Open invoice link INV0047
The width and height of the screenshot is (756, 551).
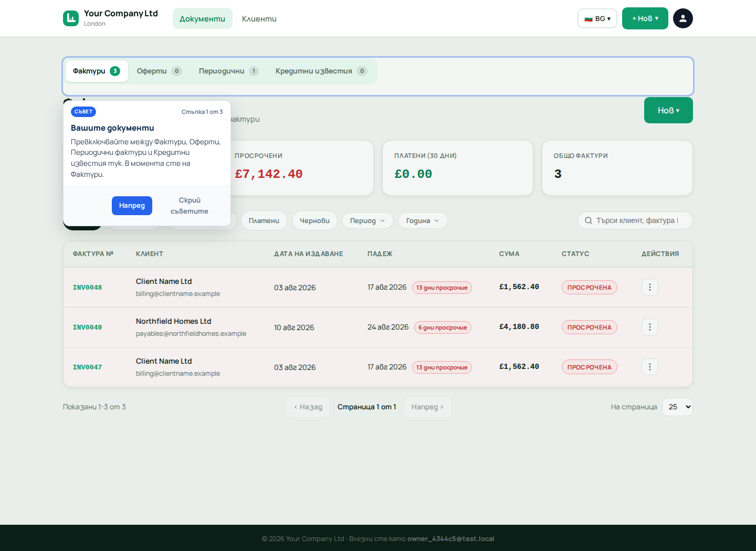coord(87,367)
